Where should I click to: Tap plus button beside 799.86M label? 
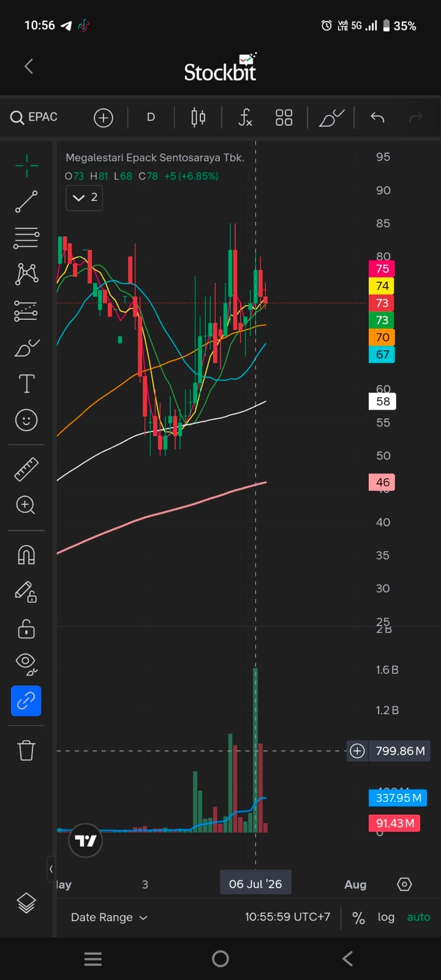point(357,751)
